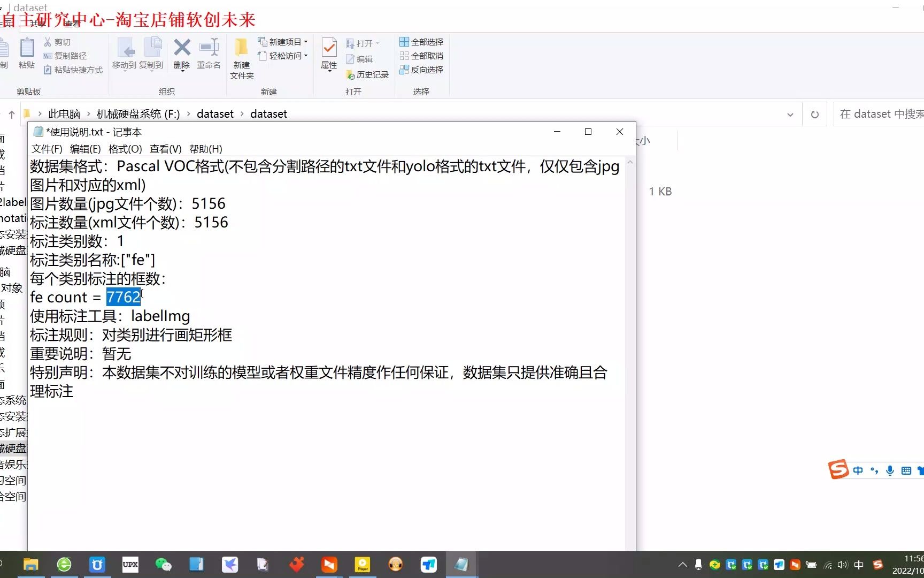
Task: Open Notepad 编辑(E) menu
Action: pos(85,149)
